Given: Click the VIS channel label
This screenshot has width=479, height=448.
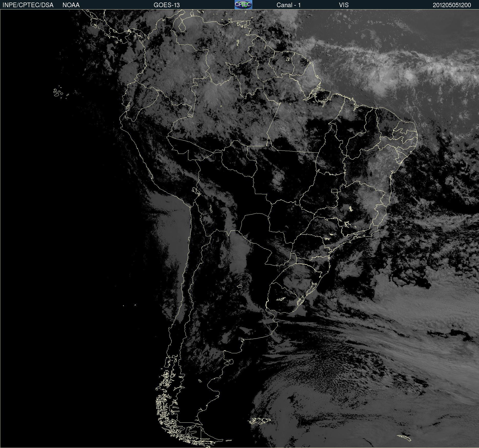Looking at the screenshot, I should (x=344, y=5).
